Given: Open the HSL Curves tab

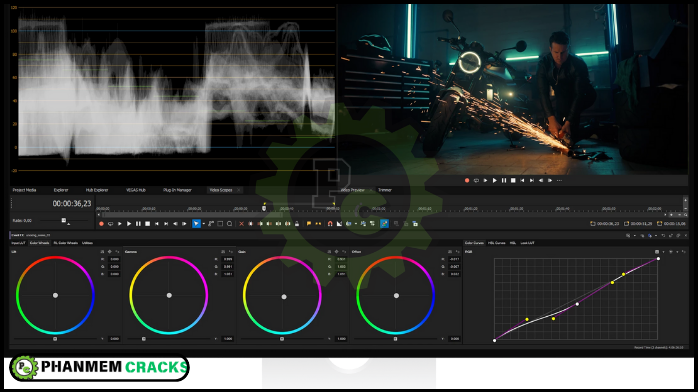Looking at the screenshot, I should click(x=497, y=243).
